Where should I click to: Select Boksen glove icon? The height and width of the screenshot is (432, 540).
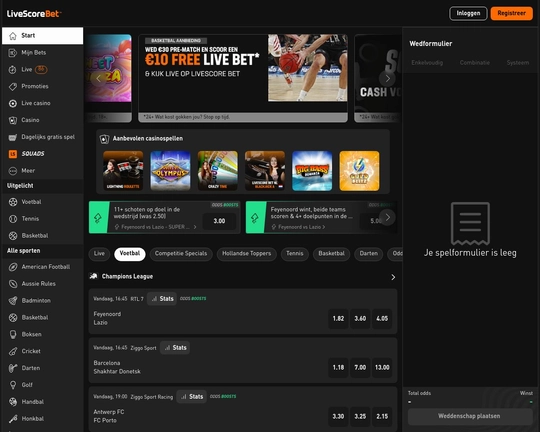[13, 335]
